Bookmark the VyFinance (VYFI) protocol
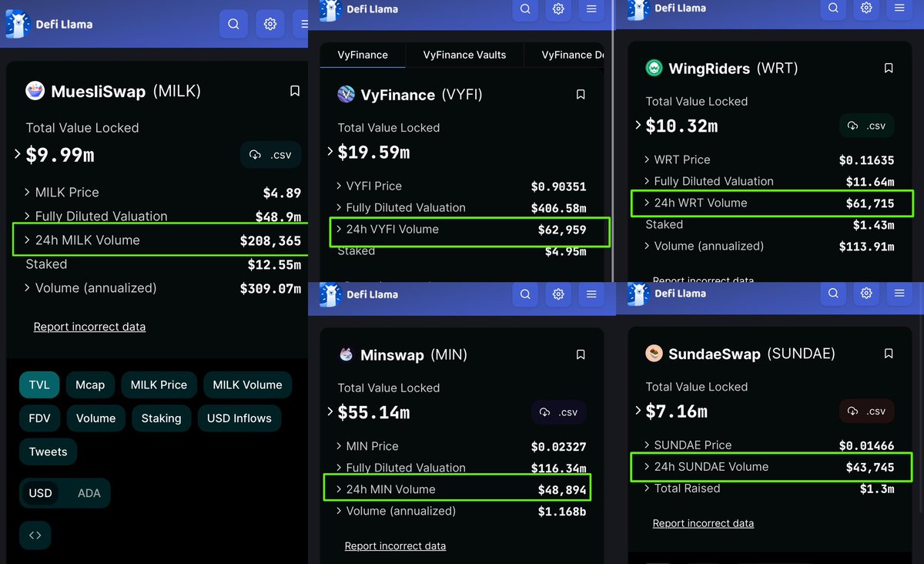The width and height of the screenshot is (924, 564). (581, 95)
